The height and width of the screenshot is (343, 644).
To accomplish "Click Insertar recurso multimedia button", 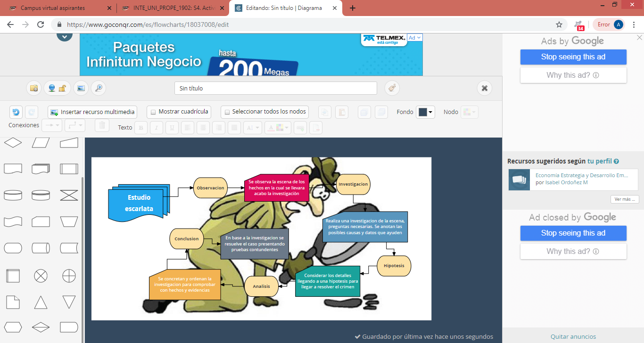I will point(92,112).
